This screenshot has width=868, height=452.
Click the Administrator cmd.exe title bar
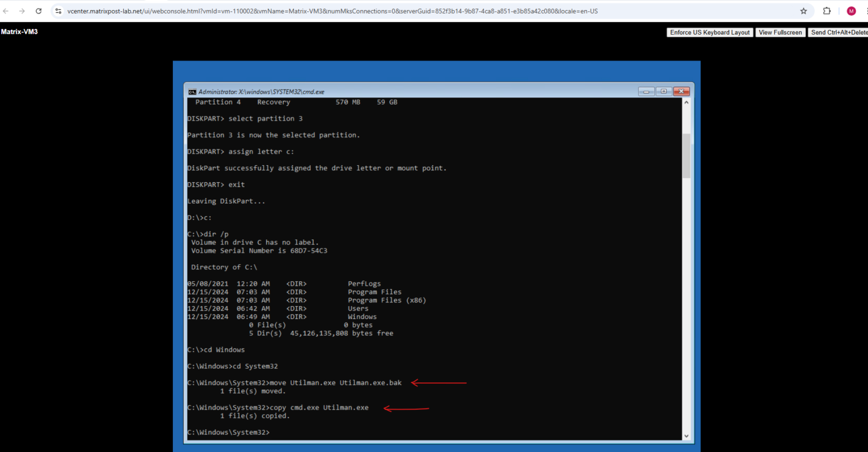(x=396, y=91)
